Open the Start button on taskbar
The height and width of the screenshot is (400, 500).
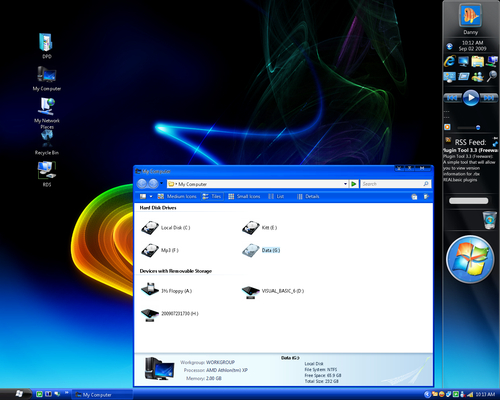click(17, 394)
